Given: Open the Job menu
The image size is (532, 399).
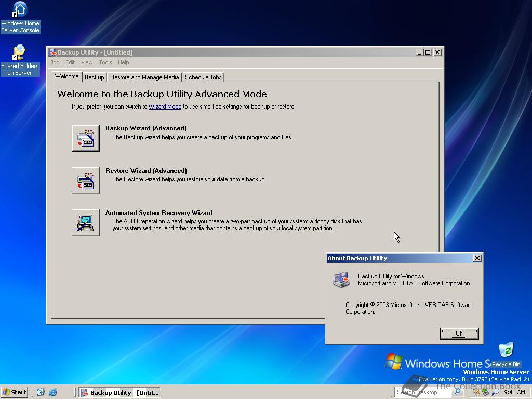Looking at the screenshot, I should (55, 62).
